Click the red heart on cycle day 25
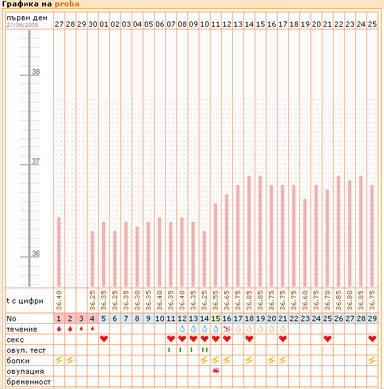 pyautogui.click(x=328, y=339)
